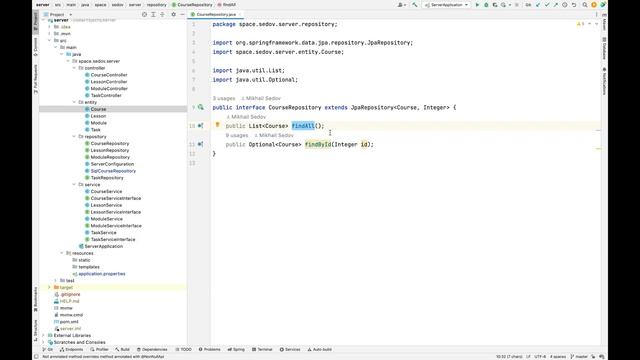The width and height of the screenshot is (640, 360).
Task: Select the CourseRepository.java editor tab
Action: pos(216,14)
